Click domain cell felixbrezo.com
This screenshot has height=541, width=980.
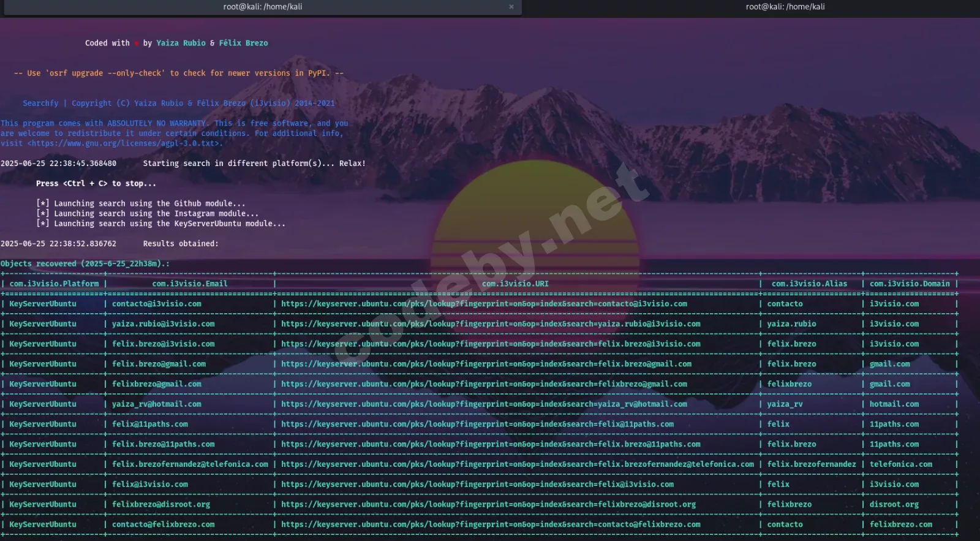tap(901, 524)
